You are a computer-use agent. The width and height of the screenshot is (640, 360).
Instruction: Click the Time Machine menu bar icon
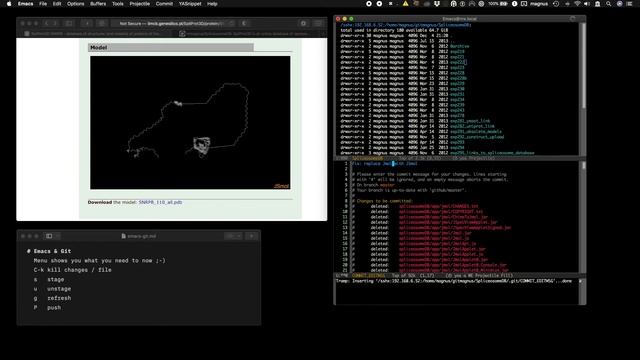point(556,4)
